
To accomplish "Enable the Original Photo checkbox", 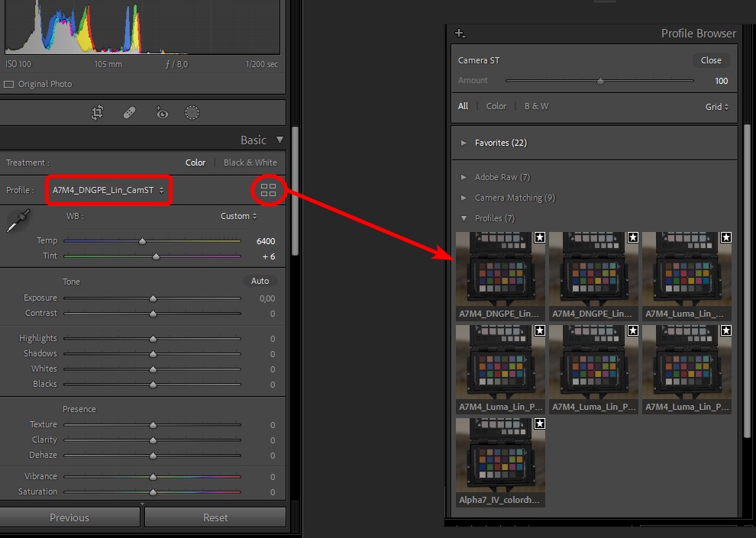I will click(9, 84).
